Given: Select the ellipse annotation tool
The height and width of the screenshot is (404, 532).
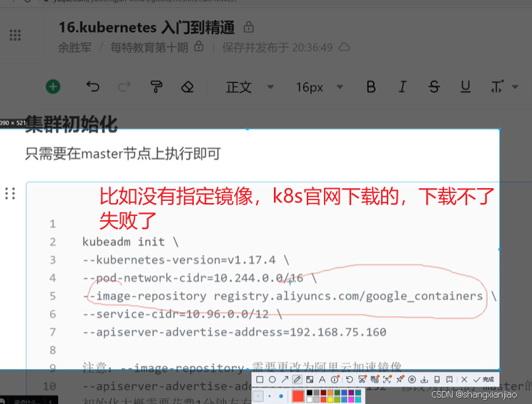Looking at the screenshot, I should (272, 379).
